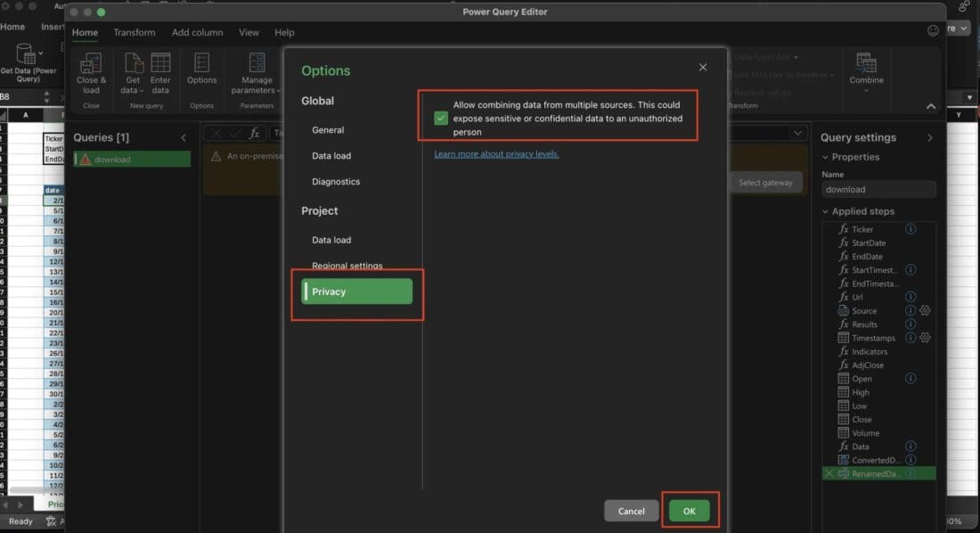Open the Get data ribbon icon
Image resolution: width=980 pixels, height=533 pixels.
click(x=133, y=63)
